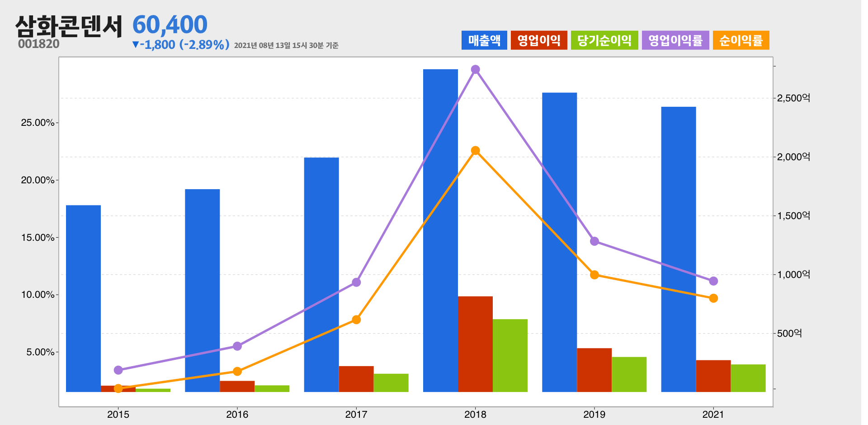
Task: Click the 2019 x-axis label
Action: coord(594,414)
